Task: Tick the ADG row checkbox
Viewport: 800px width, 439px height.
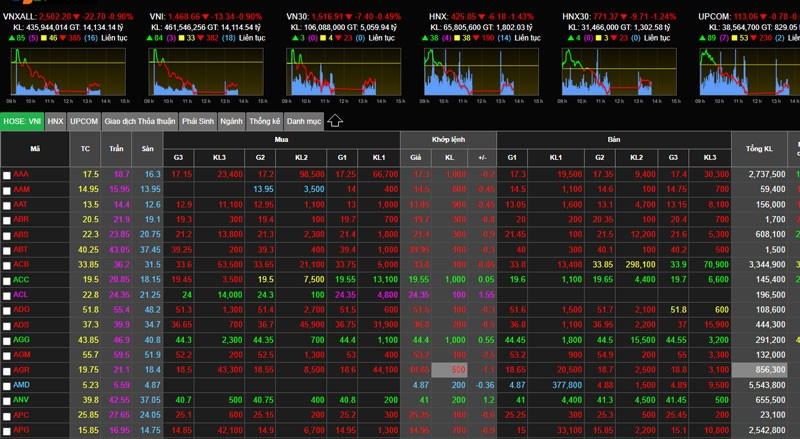Action: coord(7,311)
